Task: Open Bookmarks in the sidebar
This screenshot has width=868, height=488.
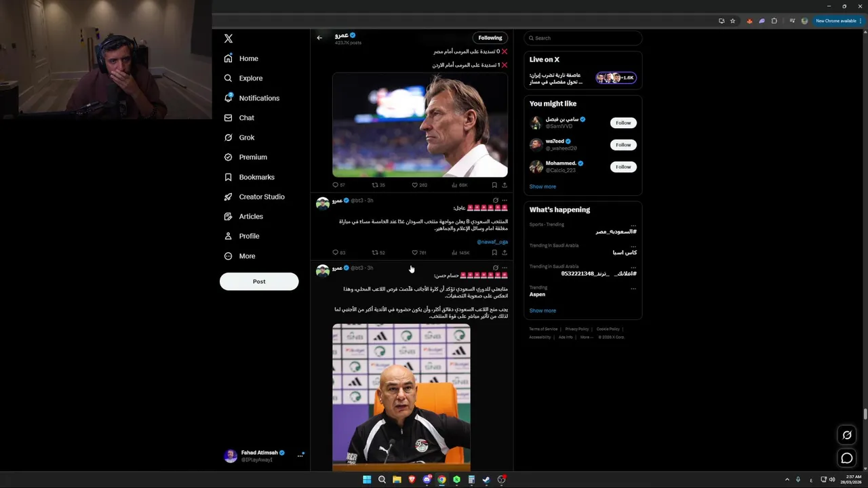Action: (249, 177)
